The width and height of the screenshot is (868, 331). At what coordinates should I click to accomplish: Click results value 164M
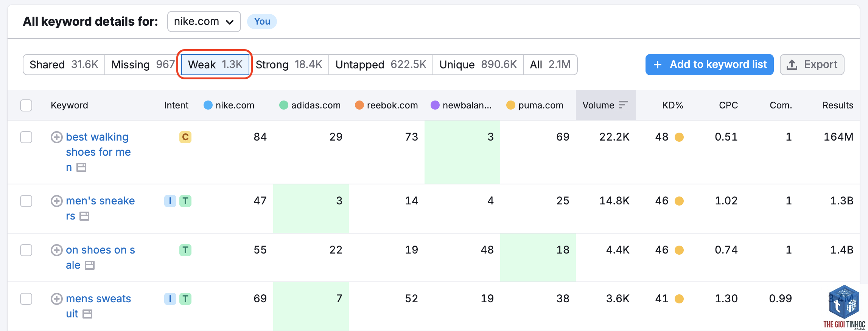click(x=838, y=137)
